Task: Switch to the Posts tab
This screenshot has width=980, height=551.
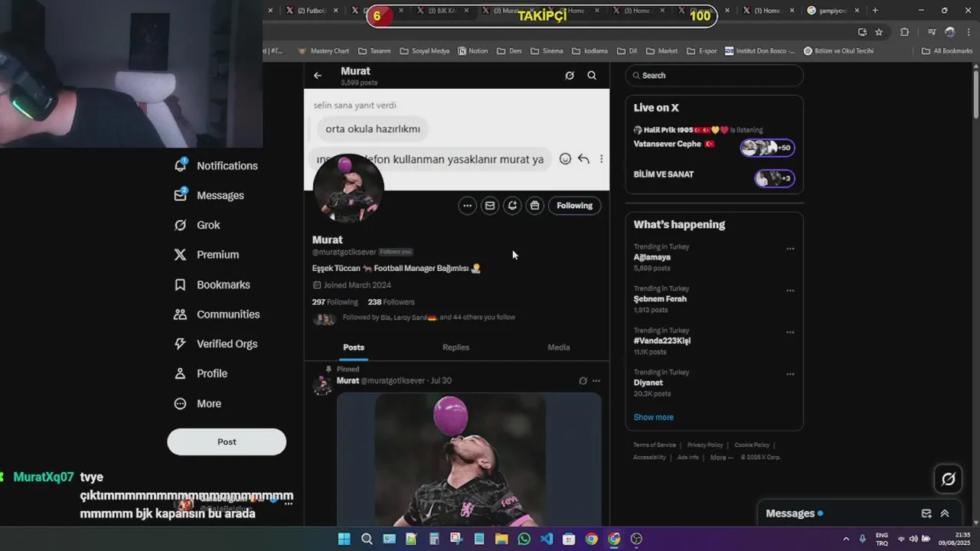Action: [x=354, y=347]
